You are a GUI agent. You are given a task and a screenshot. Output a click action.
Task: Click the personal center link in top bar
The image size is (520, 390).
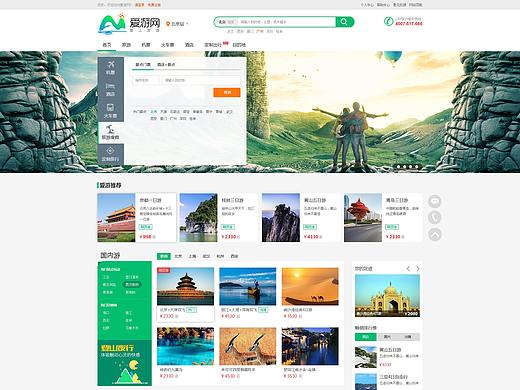[367, 5]
